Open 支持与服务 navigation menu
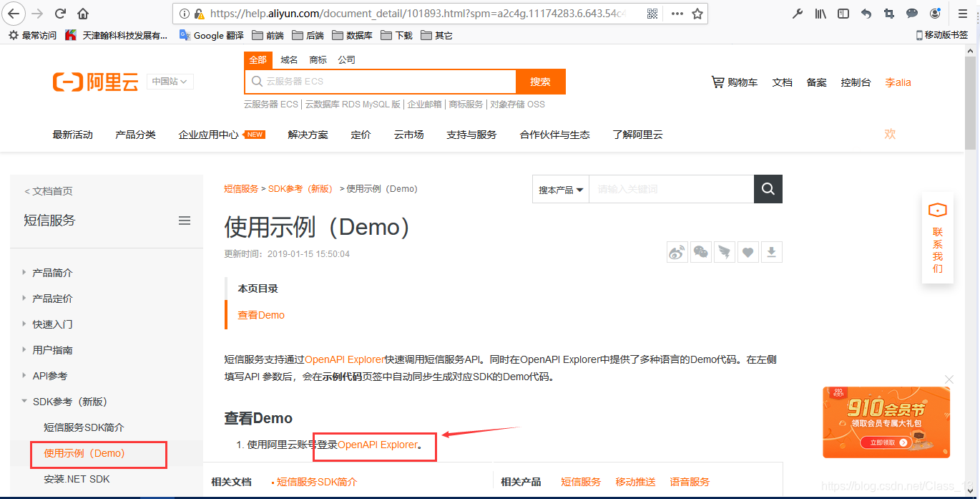Screen dimensions: 980x499 tap(471, 135)
